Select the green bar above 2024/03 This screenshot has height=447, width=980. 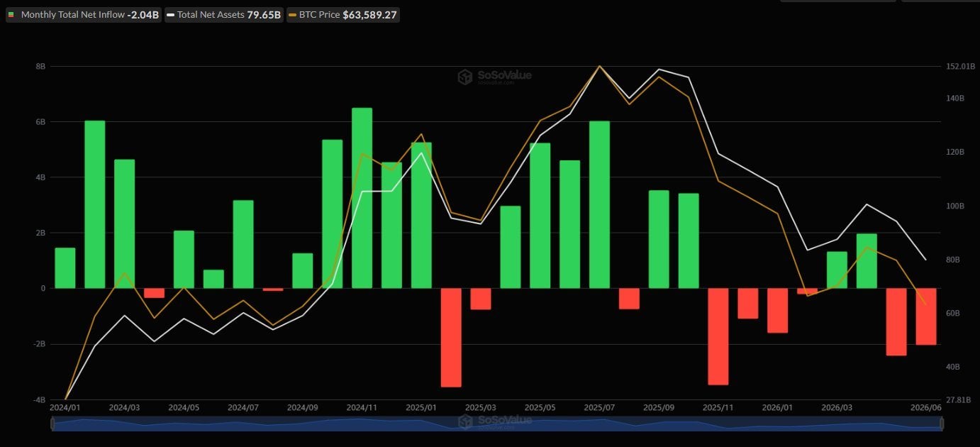click(x=125, y=223)
